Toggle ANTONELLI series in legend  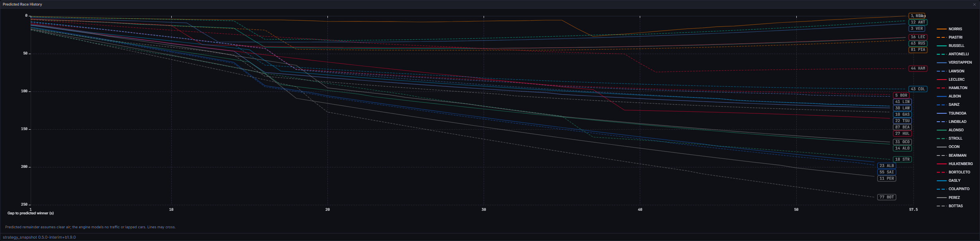click(953, 54)
